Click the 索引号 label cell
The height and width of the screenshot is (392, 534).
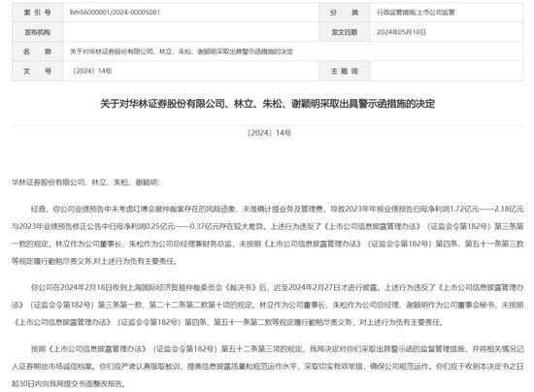(38, 13)
